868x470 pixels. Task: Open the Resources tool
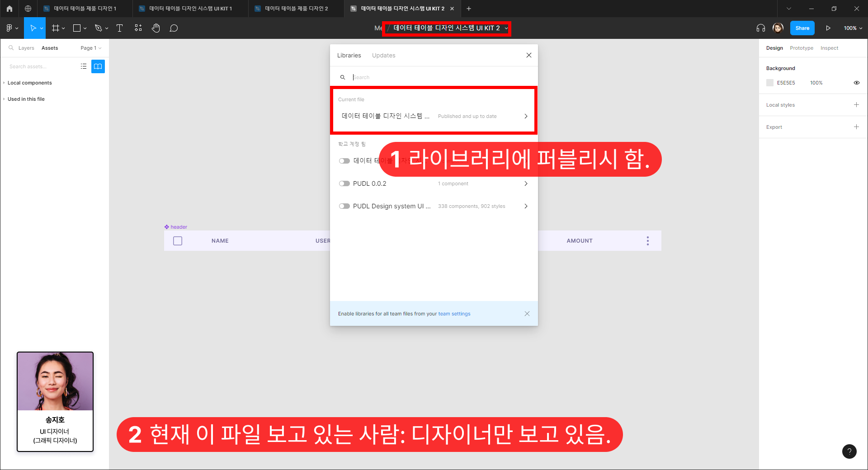click(138, 28)
